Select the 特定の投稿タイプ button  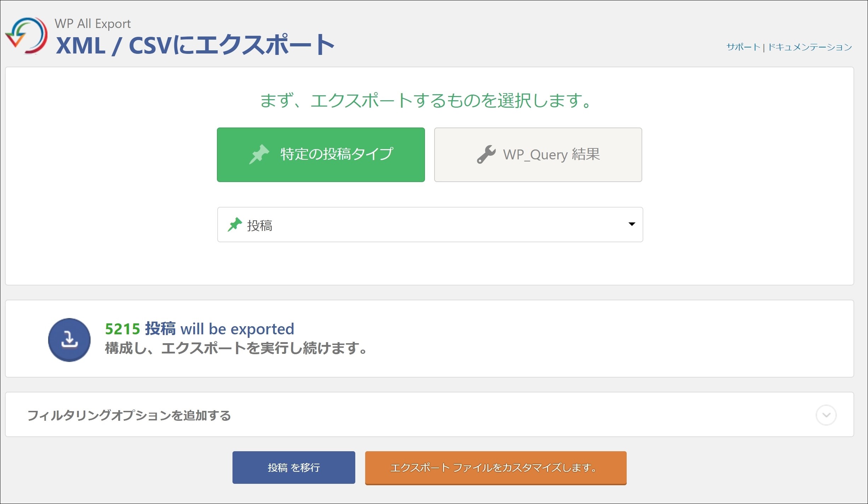(321, 155)
